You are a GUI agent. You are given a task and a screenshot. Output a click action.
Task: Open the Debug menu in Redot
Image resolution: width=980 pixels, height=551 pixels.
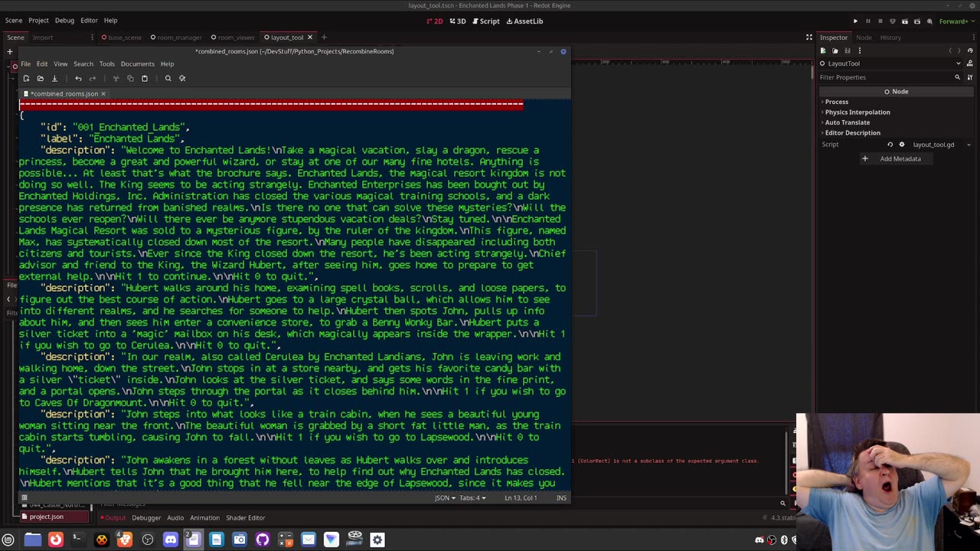64,21
